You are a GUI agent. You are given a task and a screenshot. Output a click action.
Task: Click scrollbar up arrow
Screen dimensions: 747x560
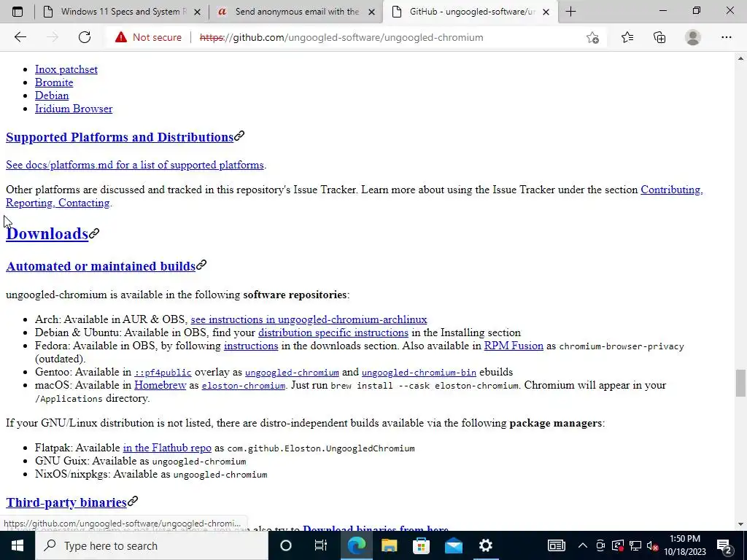(x=740, y=58)
